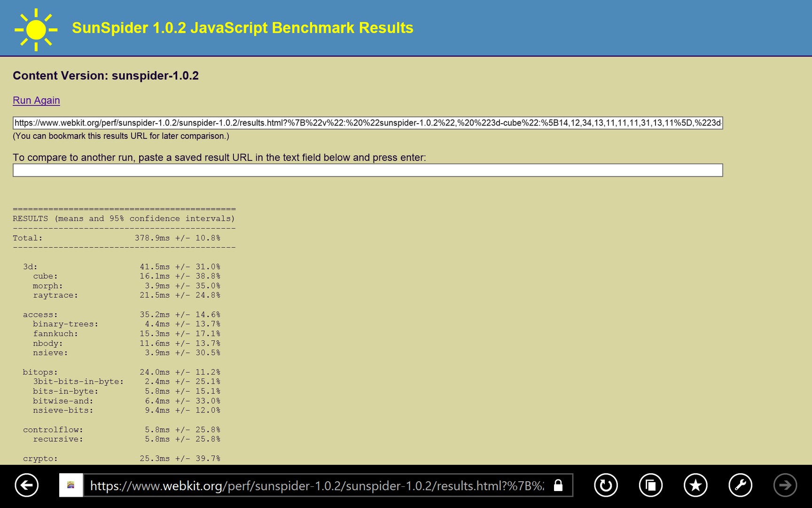Click the bitwise-and 6.4ms row

126,401
